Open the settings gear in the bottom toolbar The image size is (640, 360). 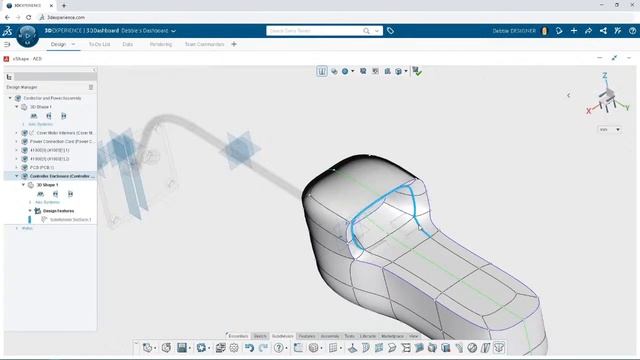(x=234, y=348)
